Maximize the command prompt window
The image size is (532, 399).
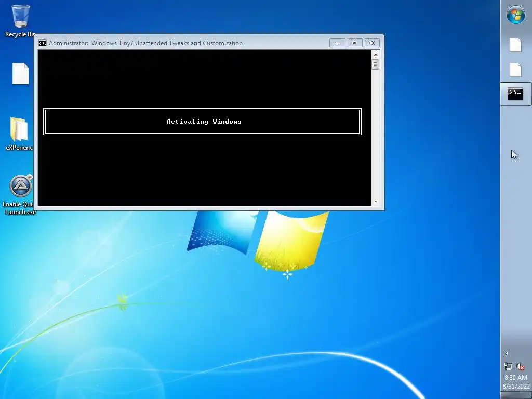point(354,43)
